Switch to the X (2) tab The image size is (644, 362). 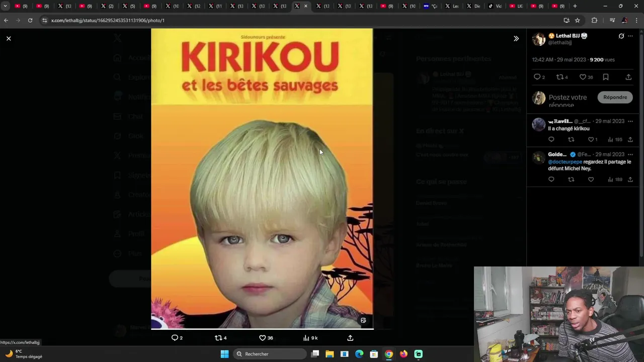click(107, 6)
